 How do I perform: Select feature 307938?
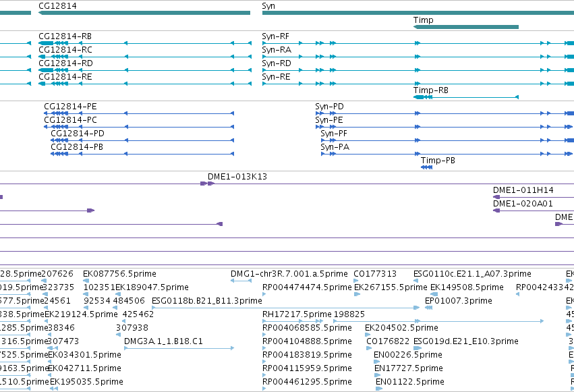tap(132, 328)
